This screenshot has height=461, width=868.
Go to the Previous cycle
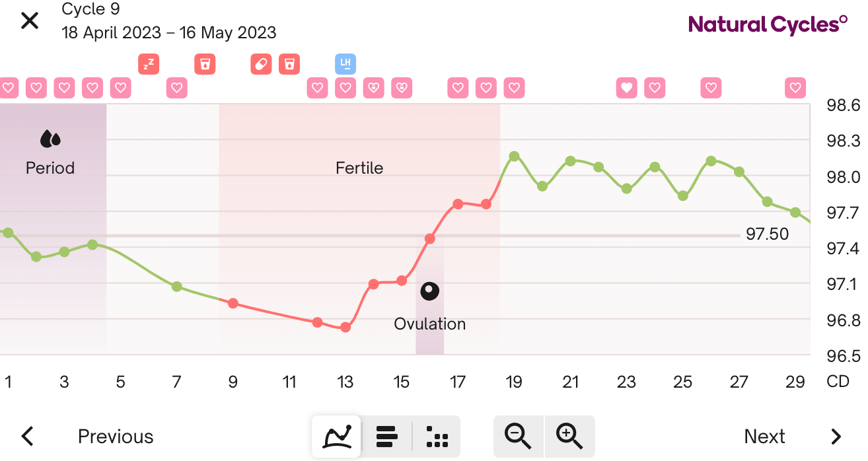(116, 437)
